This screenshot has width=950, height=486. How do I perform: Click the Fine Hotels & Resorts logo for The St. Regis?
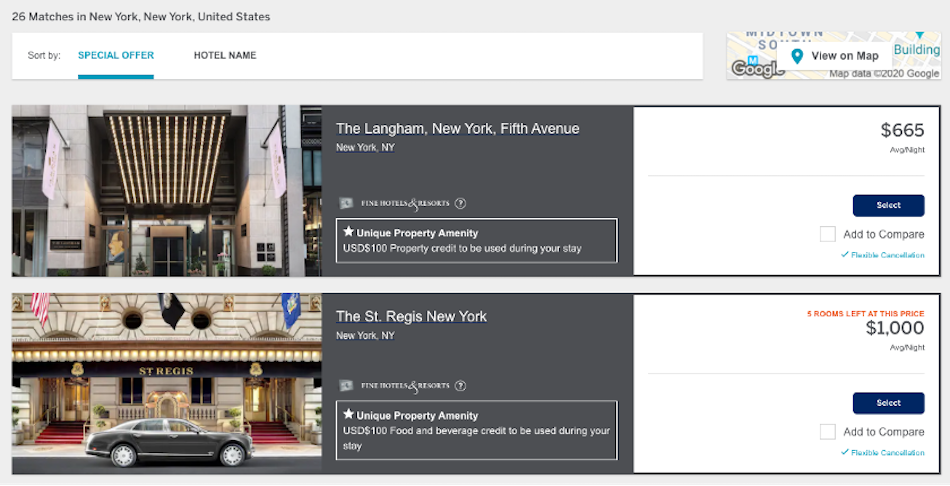pyautogui.click(x=396, y=385)
